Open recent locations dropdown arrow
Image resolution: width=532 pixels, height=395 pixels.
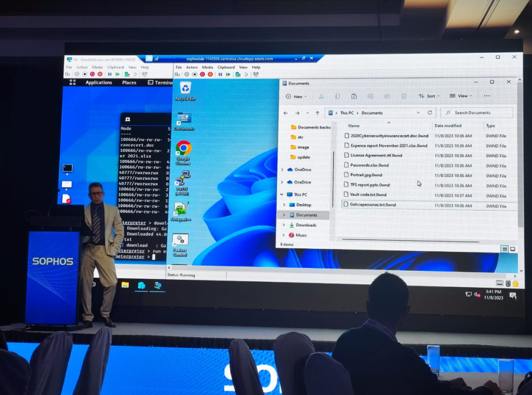point(308,113)
